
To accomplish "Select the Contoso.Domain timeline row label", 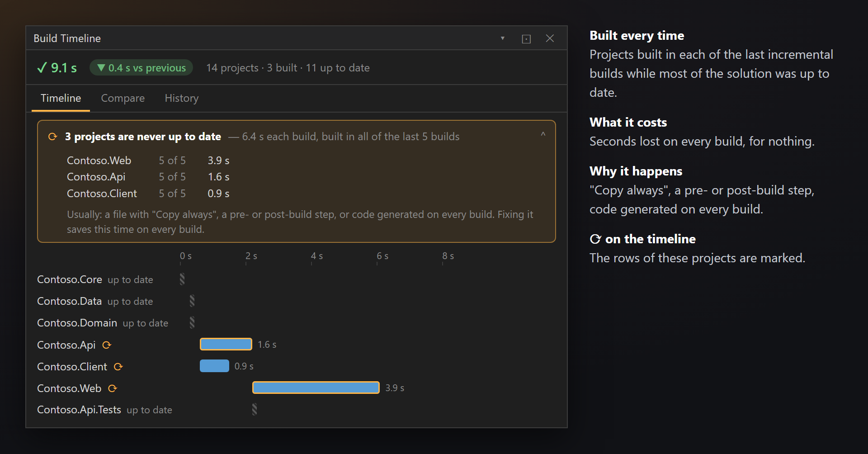I will [77, 323].
